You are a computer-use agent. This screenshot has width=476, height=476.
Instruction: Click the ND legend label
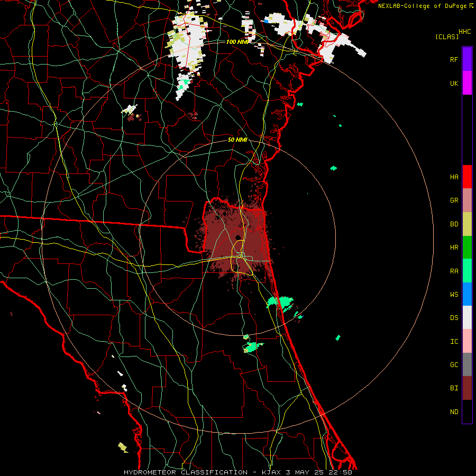click(x=454, y=412)
